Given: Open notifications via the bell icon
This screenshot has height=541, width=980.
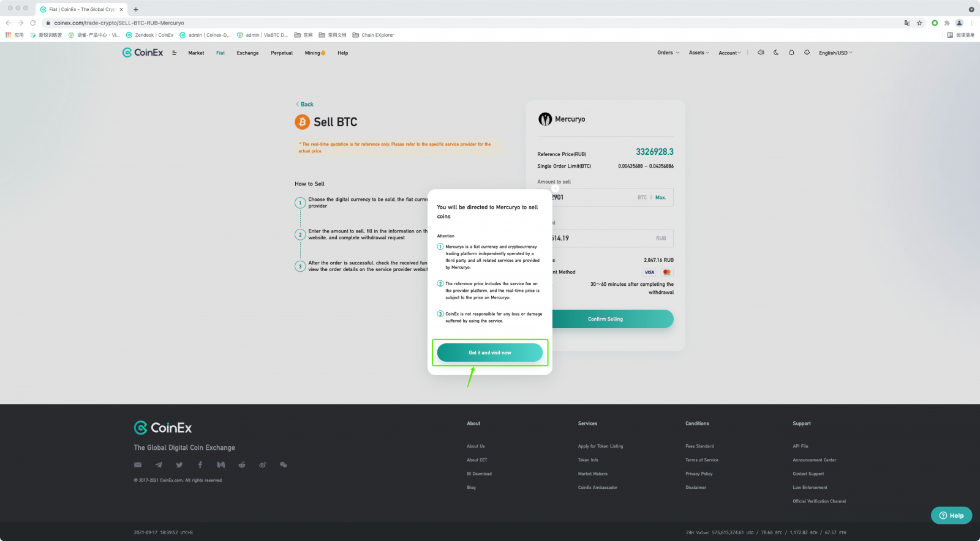Looking at the screenshot, I should 791,53.
